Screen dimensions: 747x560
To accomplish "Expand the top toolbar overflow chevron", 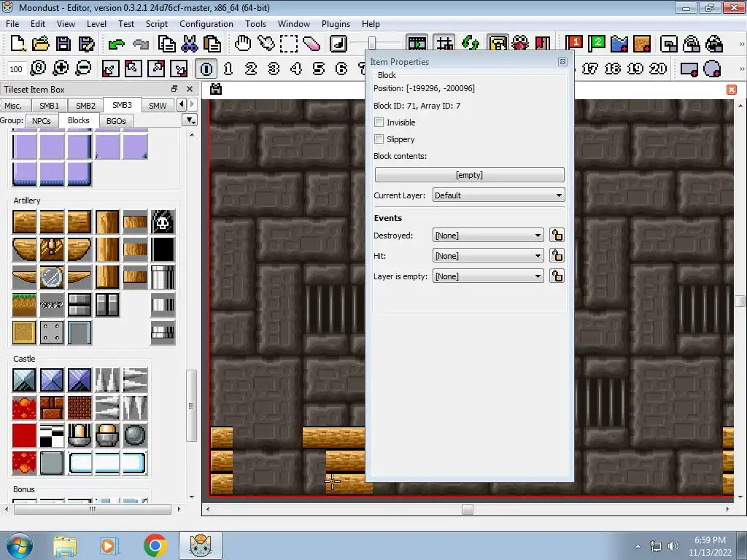I will coord(741,44).
